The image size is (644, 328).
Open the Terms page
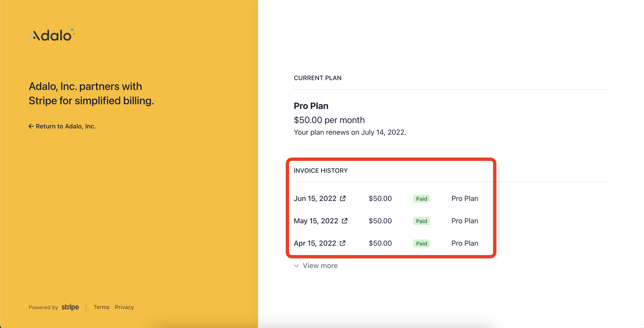pos(101,307)
